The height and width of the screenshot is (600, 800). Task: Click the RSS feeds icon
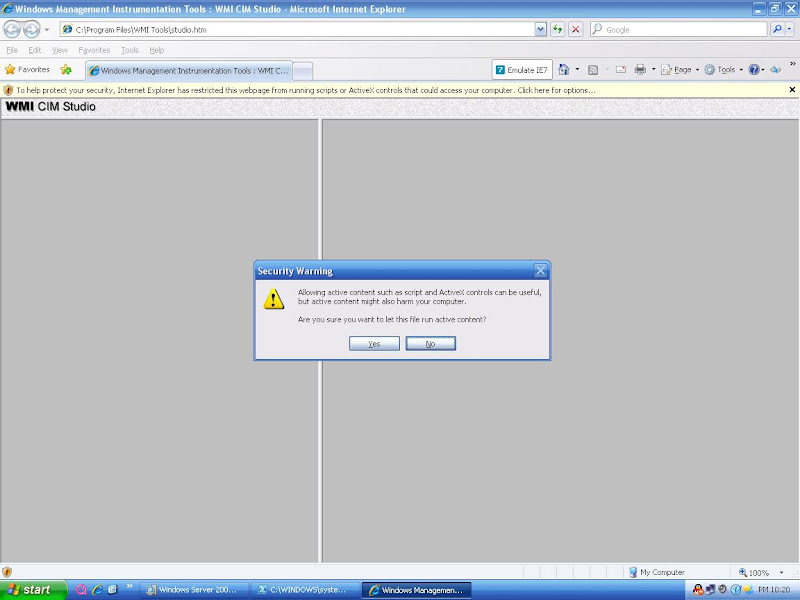[593, 70]
